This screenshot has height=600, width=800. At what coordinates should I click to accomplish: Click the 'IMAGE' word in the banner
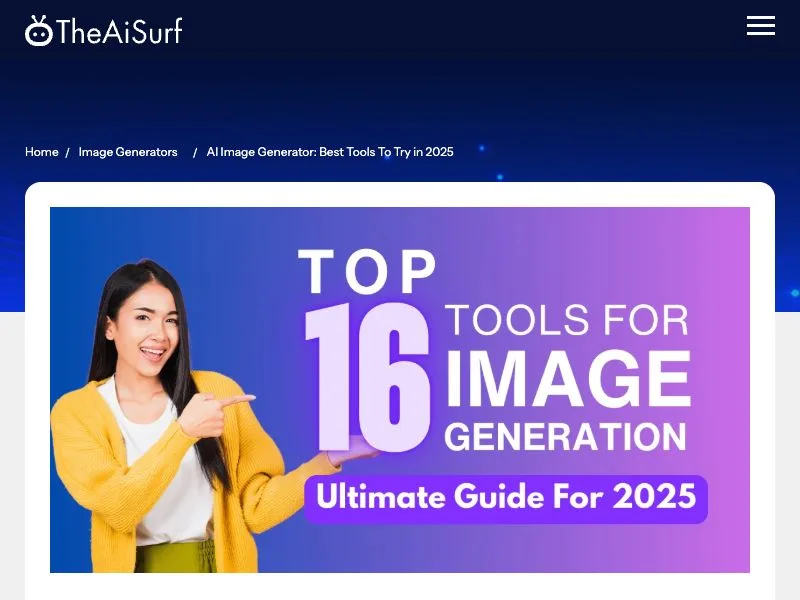568,379
